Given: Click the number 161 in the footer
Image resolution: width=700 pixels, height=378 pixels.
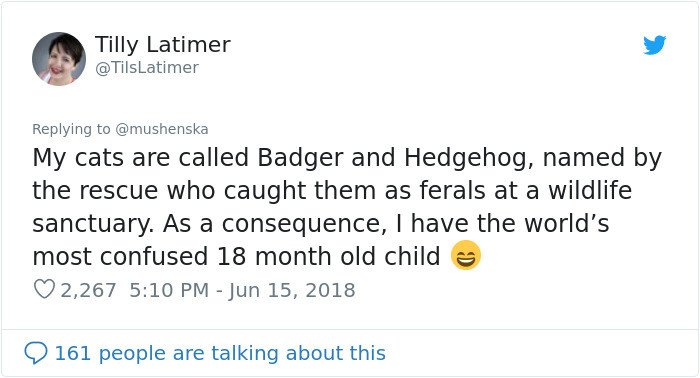Looking at the screenshot, I should coord(73,353).
